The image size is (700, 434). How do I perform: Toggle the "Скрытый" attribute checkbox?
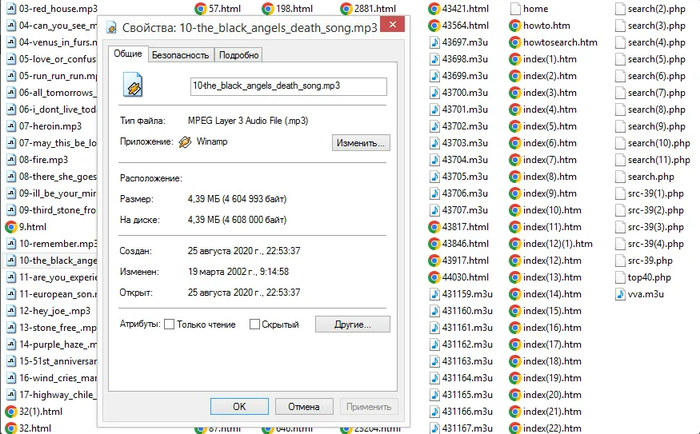255,324
